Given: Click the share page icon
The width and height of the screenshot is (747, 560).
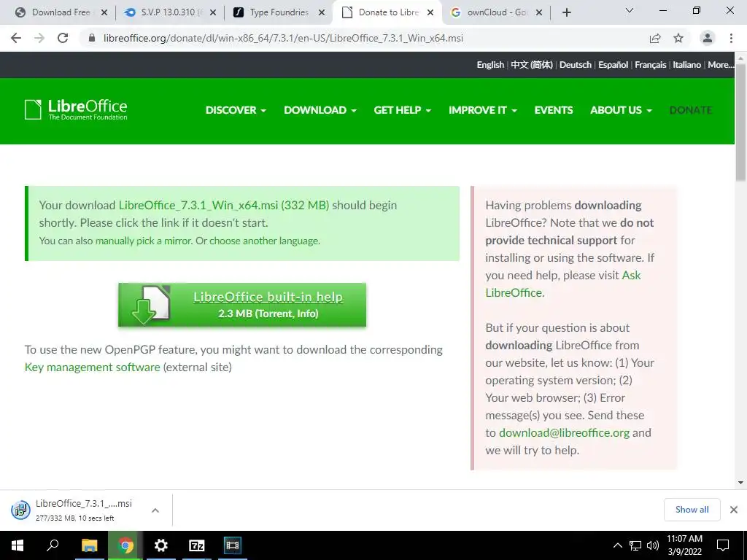Looking at the screenshot, I should click(x=655, y=38).
